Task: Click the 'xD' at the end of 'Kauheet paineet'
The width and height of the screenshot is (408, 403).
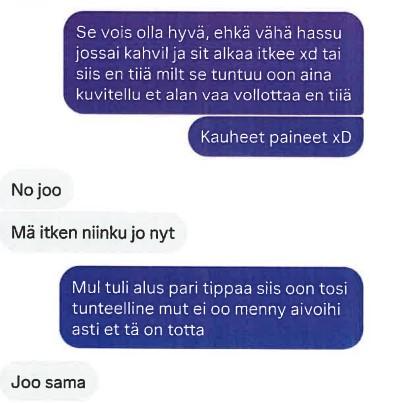Action: click(x=342, y=137)
